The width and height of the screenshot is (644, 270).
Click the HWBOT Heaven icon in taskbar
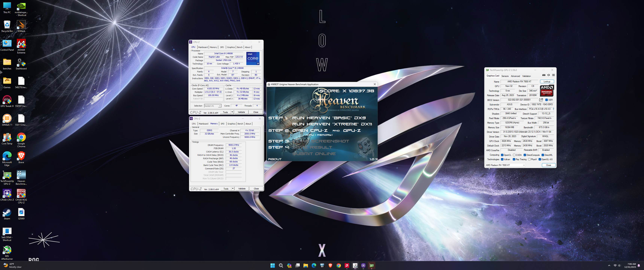pos(355,265)
